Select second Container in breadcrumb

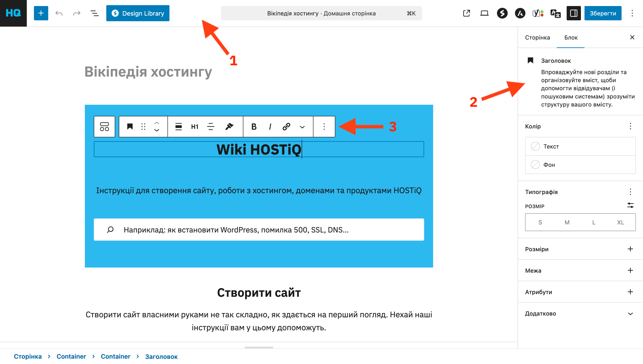pos(116,356)
